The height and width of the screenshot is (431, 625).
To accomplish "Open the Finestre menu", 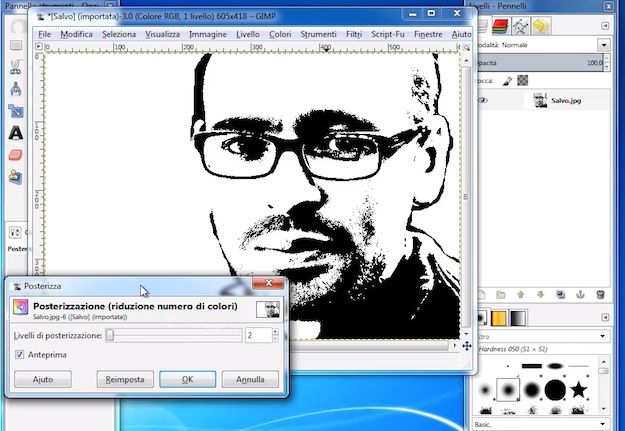I will point(428,34).
